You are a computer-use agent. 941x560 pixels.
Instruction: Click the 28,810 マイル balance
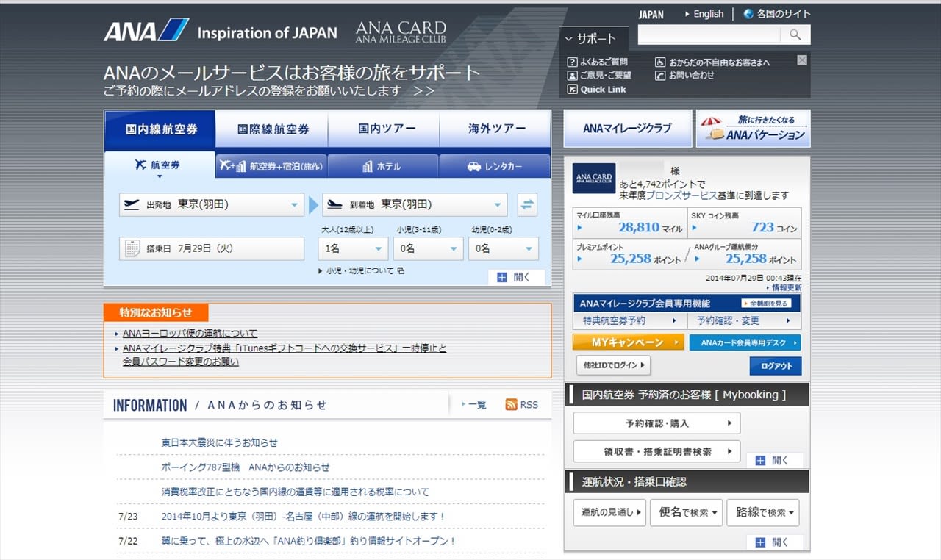pyautogui.click(x=651, y=228)
